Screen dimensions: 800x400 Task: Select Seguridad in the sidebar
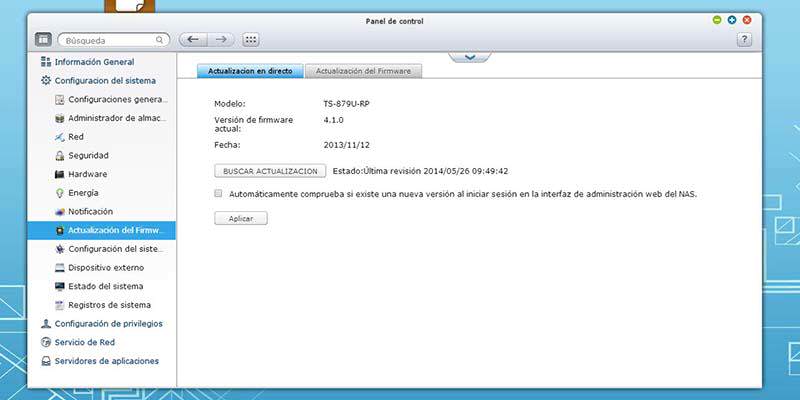[88, 156]
